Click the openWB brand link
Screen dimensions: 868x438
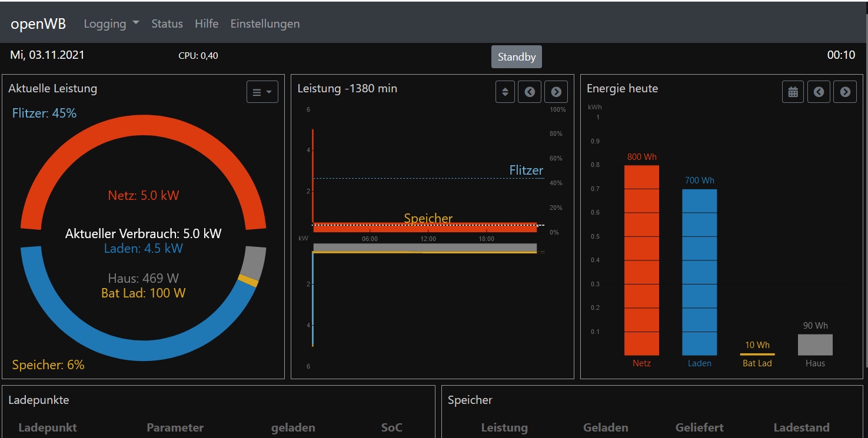coord(38,24)
